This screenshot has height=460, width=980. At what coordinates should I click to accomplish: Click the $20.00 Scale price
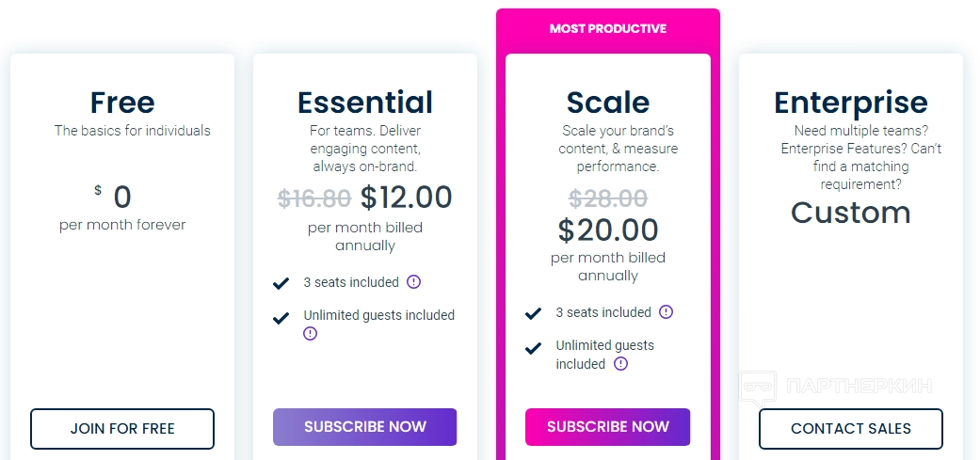(x=608, y=230)
